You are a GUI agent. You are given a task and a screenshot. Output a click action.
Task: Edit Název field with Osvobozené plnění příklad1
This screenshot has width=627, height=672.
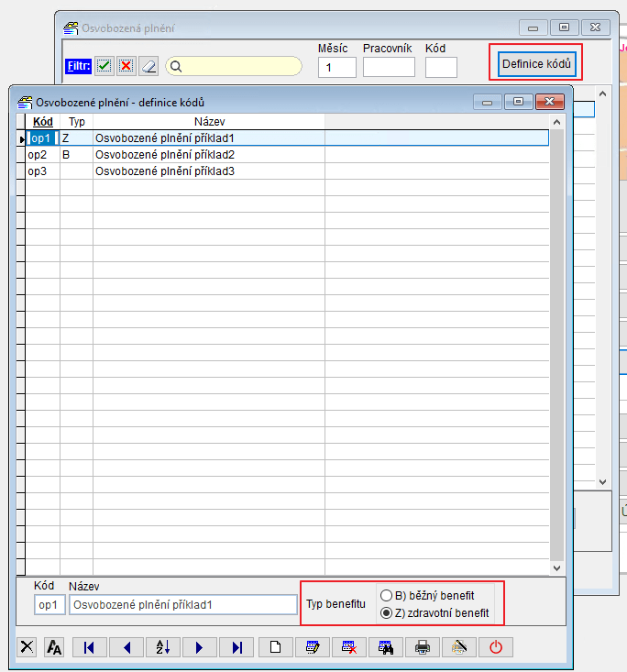click(183, 605)
